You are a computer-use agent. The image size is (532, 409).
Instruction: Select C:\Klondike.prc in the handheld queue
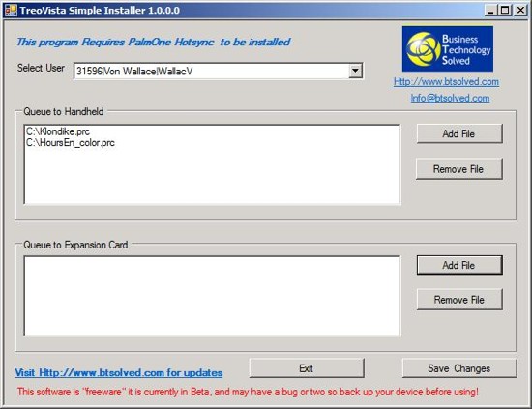pyautogui.click(x=58, y=131)
